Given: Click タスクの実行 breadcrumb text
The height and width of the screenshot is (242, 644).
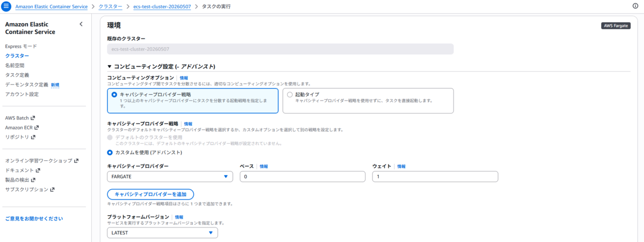Looking at the screenshot, I should (x=216, y=6).
